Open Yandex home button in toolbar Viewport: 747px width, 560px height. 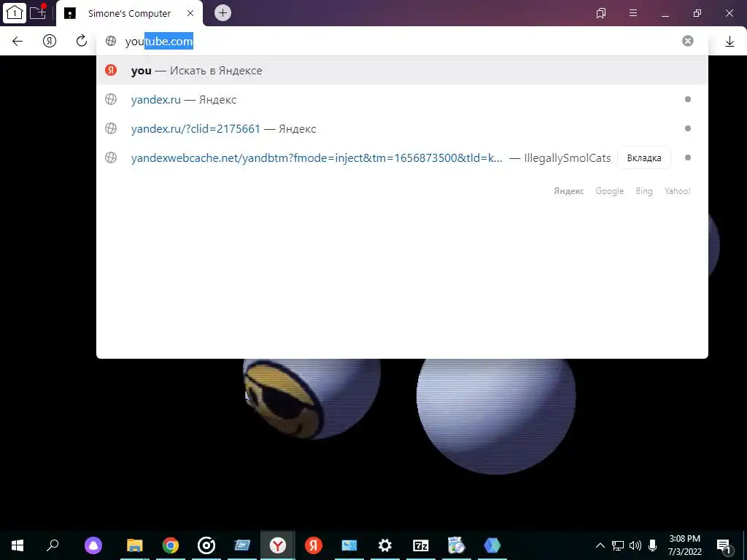coord(50,41)
